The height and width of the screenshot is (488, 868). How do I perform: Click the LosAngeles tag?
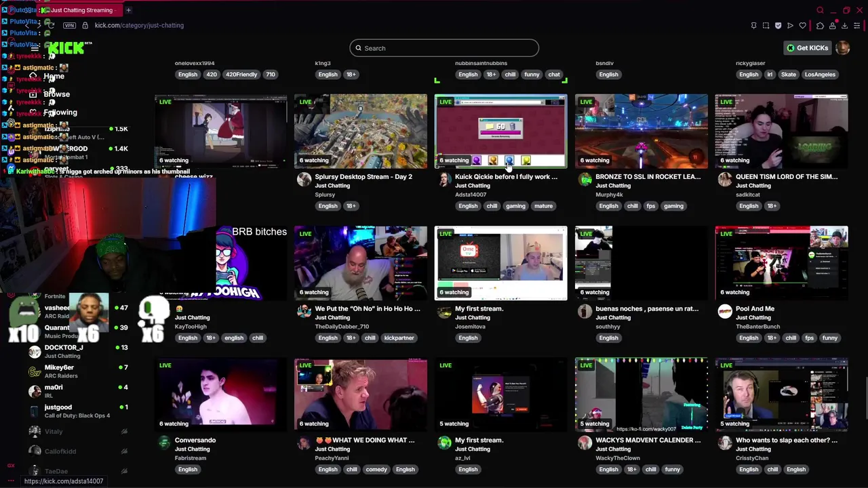821,75
